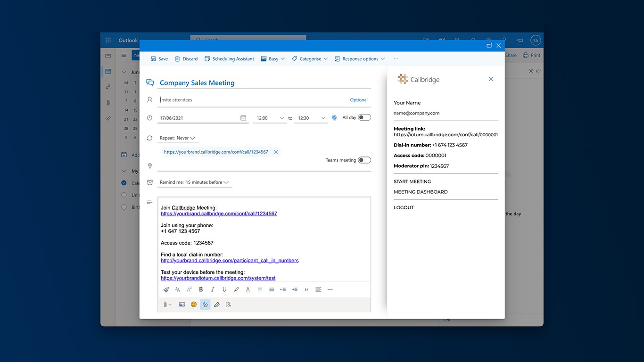
Task: Toggle the All day switch
Action: coord(364,117)
